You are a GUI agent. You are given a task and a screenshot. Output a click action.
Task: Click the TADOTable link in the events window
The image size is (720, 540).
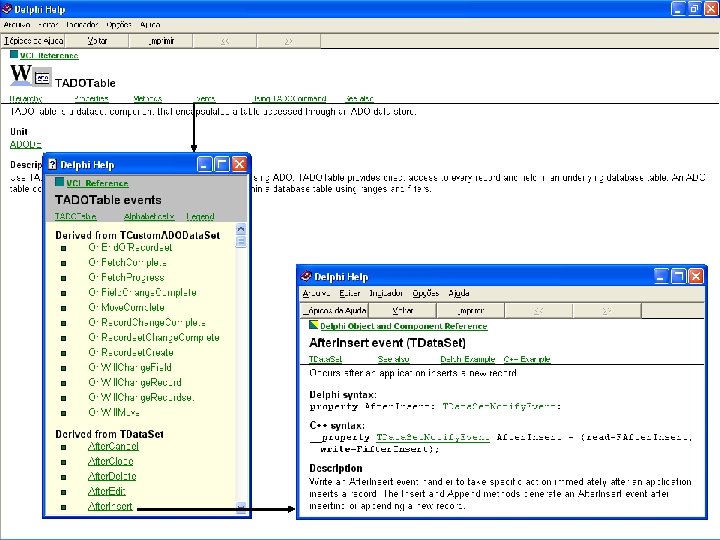click(x=76, y=216)
